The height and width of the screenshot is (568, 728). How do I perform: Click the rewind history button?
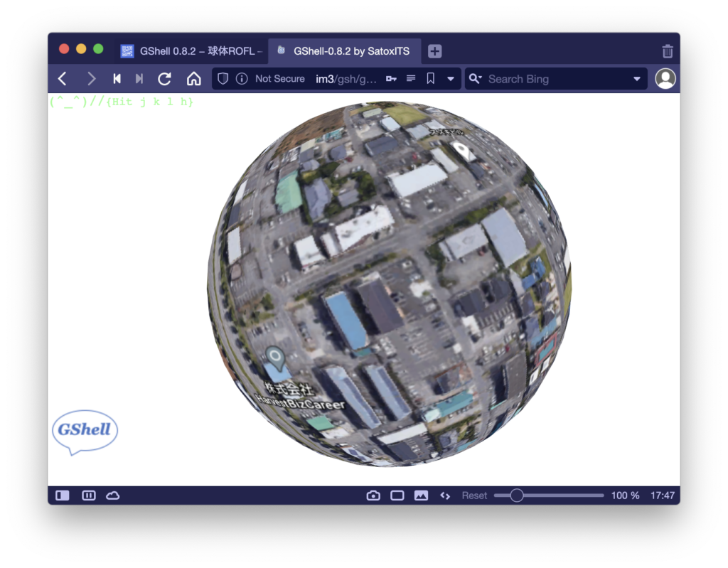coord(117,79)
